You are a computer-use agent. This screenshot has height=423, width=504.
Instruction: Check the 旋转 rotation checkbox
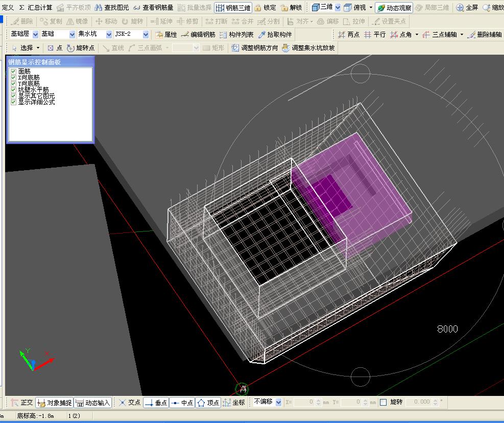[383, 402]
